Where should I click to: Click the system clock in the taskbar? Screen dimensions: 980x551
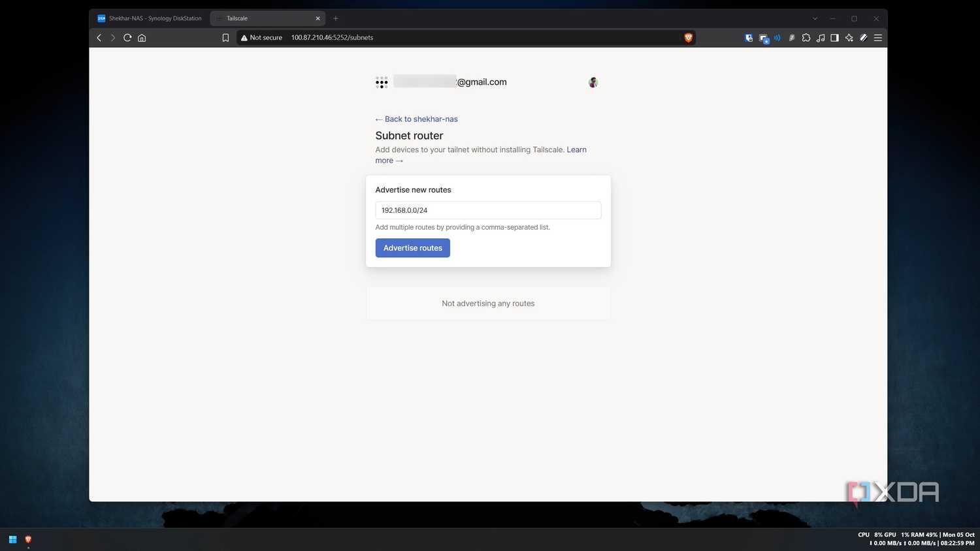click(x=958, y=543)
